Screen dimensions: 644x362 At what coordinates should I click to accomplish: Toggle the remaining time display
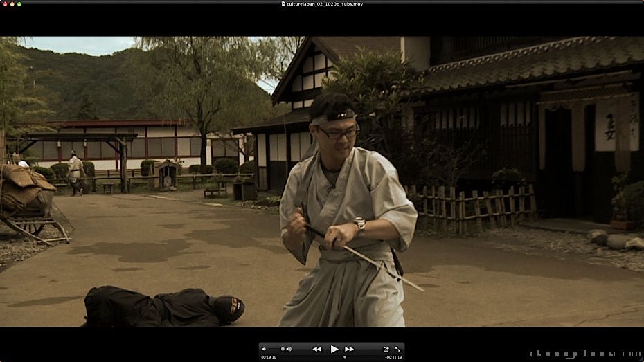point(393,357)
